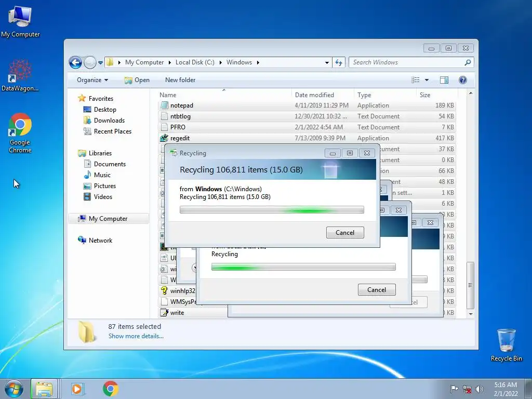The width and height of the screenshot is (532, 399).
Task: Click the Back navigation arrow in Explorer
Action: coord(75,62)
